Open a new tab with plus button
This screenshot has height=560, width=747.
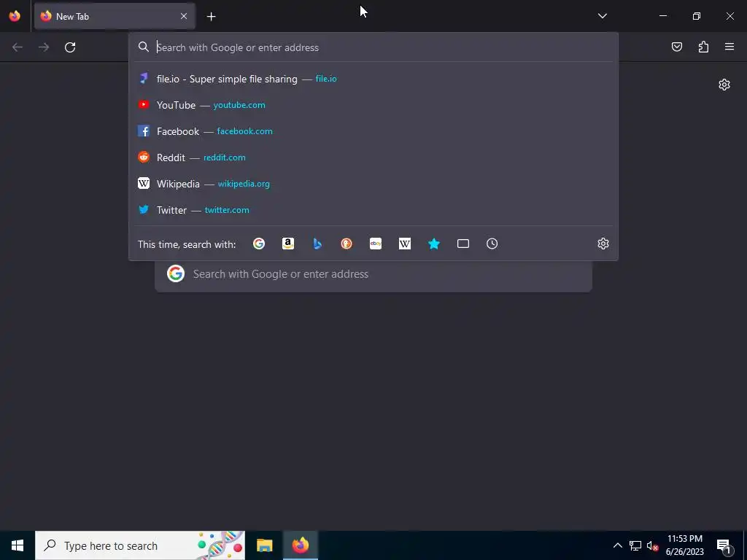(211, 16)
